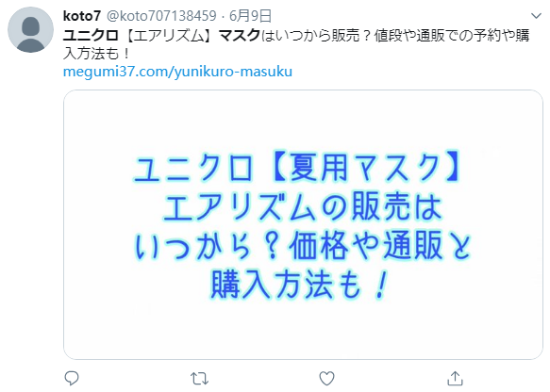
Task: Click the @koto707138459 handle
Action: [161, 16]
